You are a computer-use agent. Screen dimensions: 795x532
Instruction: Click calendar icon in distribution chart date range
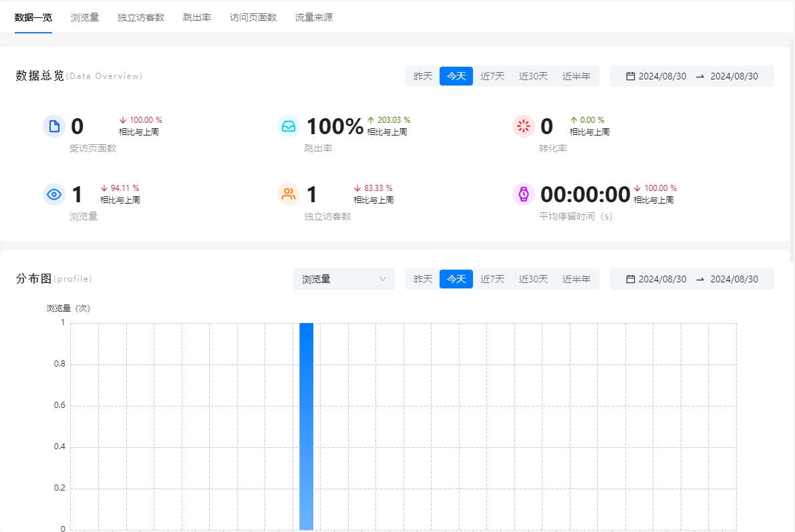point(630,279)
